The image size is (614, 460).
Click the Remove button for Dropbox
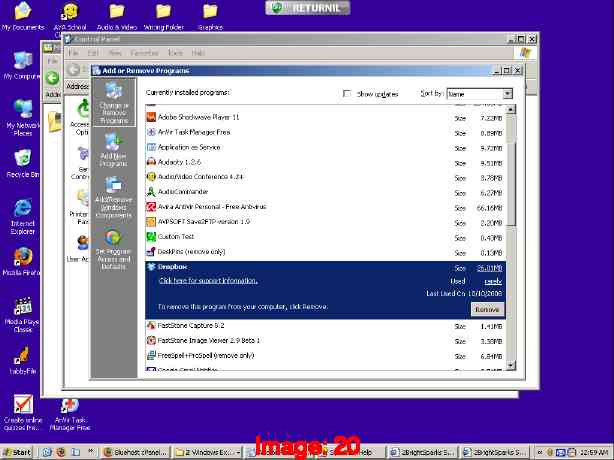point(487,309)
